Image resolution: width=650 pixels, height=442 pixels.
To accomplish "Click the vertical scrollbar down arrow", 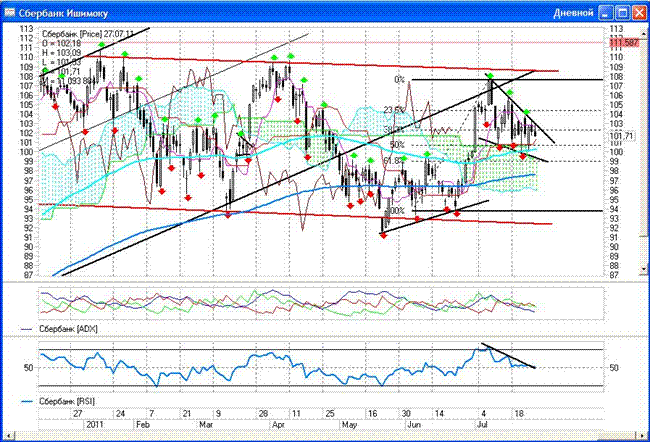I will [x=644, y=270].
